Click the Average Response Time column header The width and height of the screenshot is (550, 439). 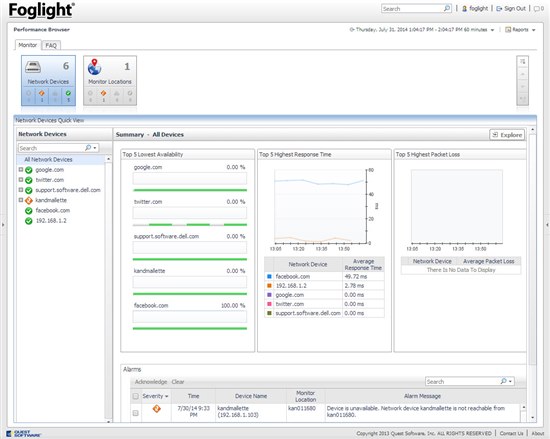point(363,264)
